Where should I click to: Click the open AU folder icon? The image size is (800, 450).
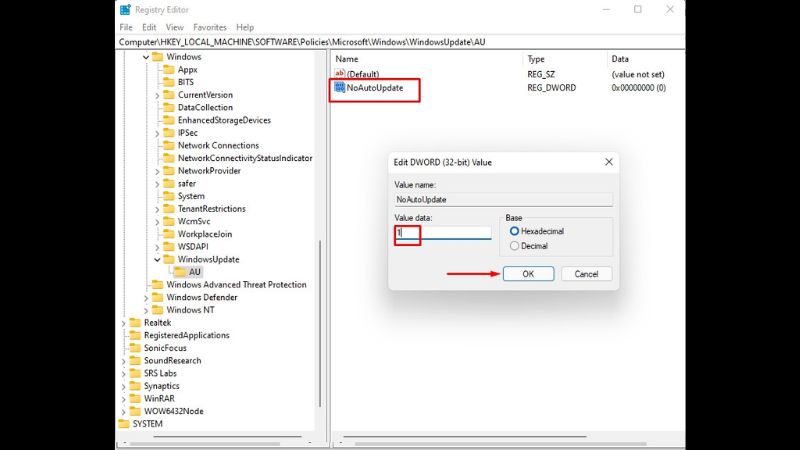pyautogui.click(x=180, y=272)
